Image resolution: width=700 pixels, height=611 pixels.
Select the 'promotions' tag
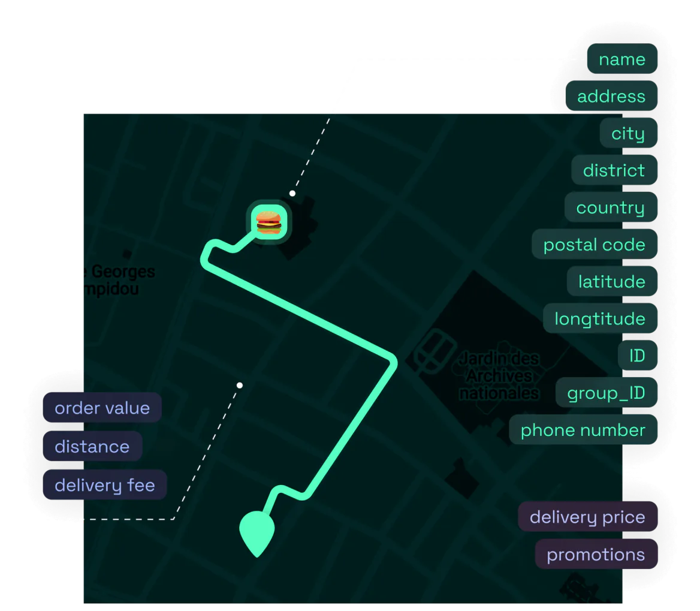(x=596, y=554)
